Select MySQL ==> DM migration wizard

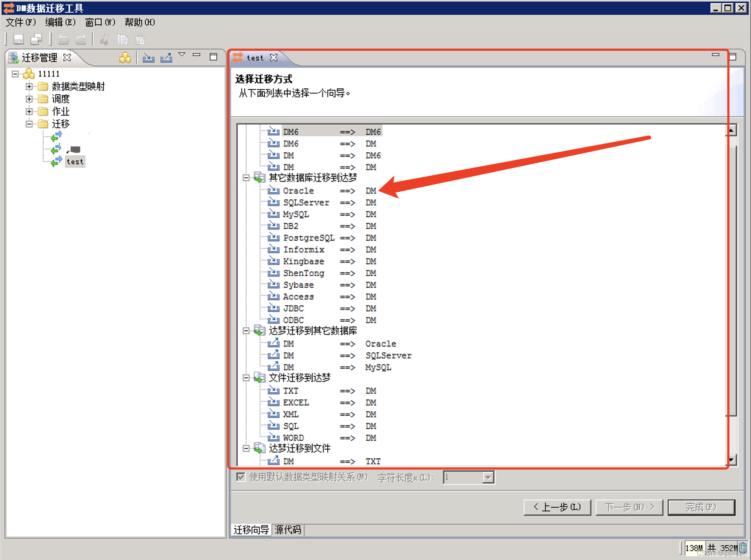[322, 215]
